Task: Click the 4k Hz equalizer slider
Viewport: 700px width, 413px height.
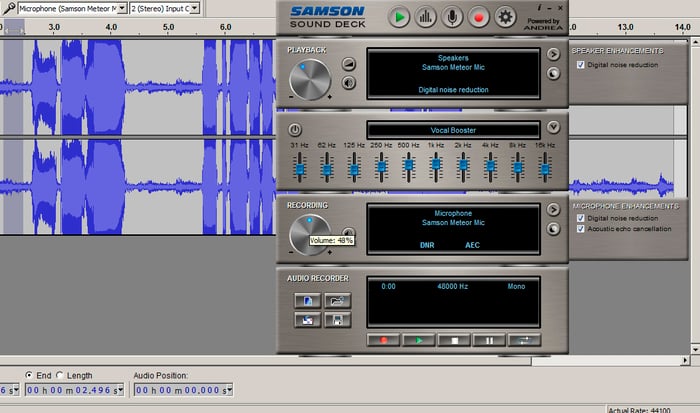Action: [x=490, y=167]
